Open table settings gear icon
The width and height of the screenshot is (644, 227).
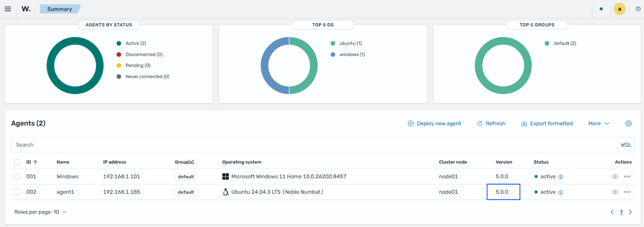pyautogui.click(x=629, y=123)
